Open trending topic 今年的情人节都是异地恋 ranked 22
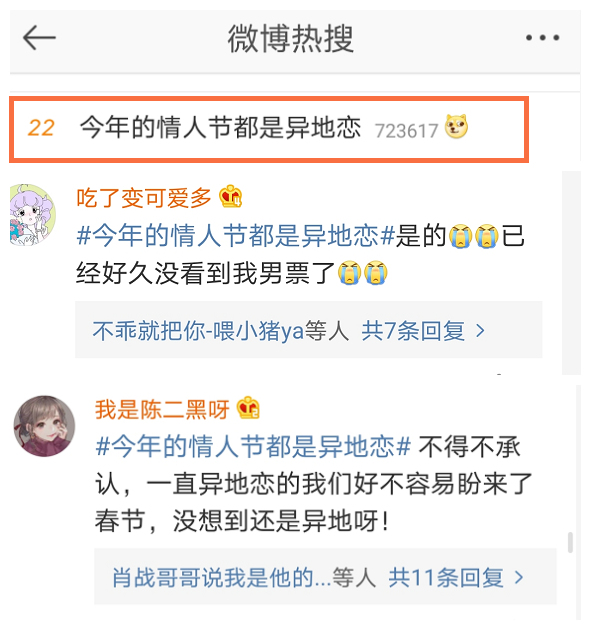This screenshot has width=591, height=630. tap(269, 129)
